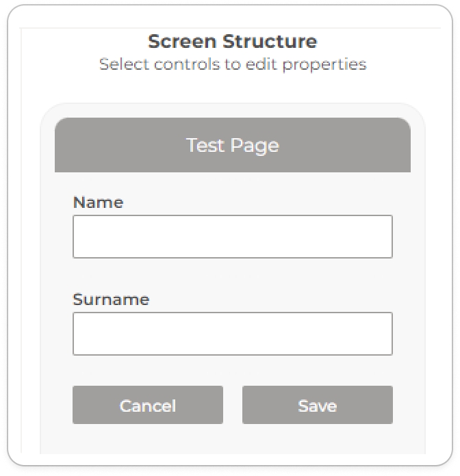Click the word 'Surname' above second field
This screenshot has width=460, height=476.
click(111, 300)
